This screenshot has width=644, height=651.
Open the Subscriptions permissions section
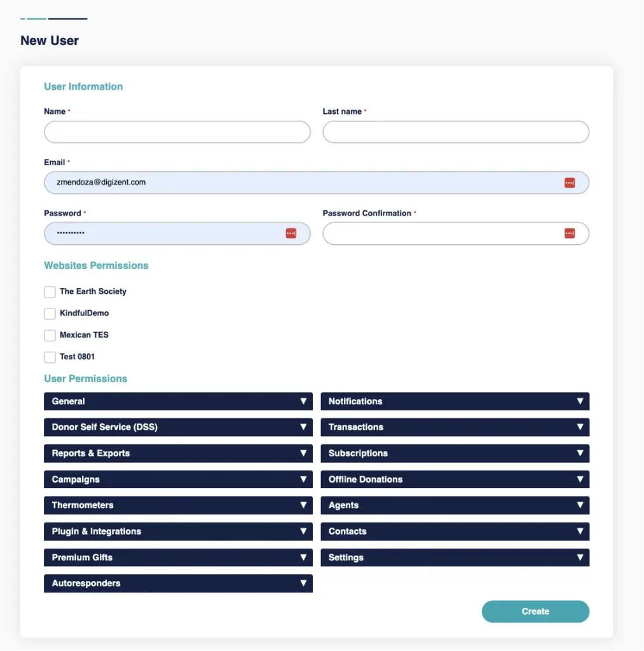(455, 453)
